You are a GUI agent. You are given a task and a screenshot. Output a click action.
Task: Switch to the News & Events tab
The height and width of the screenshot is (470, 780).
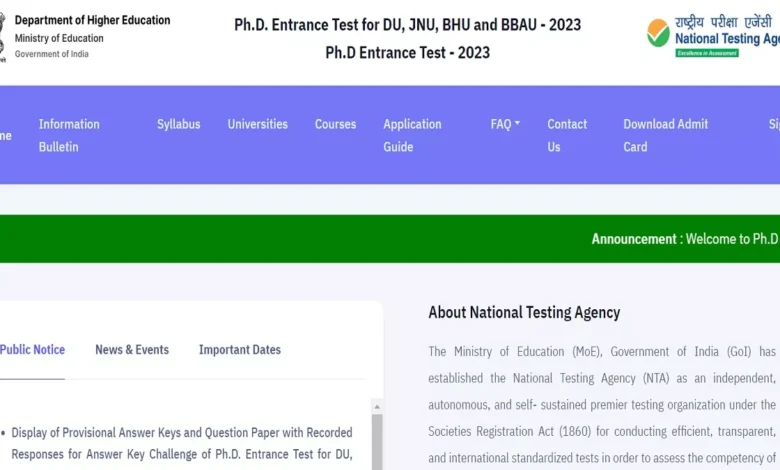pyautogui.click(x=132, y=349)
